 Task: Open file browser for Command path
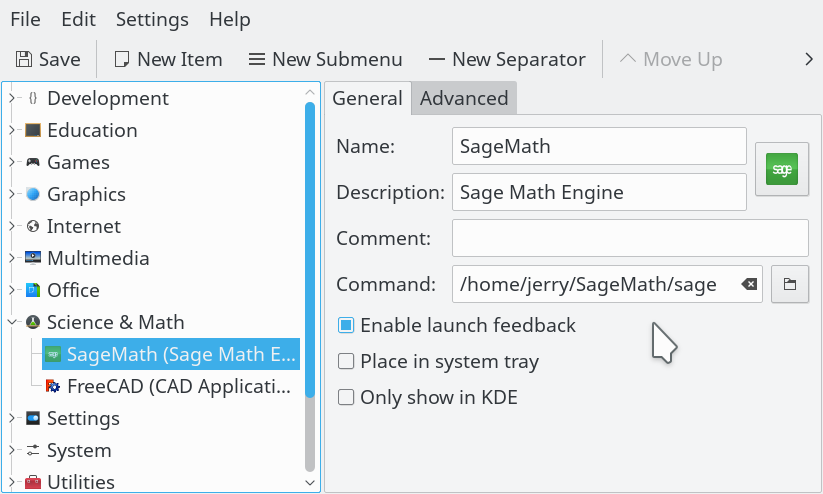click(789, 285)
